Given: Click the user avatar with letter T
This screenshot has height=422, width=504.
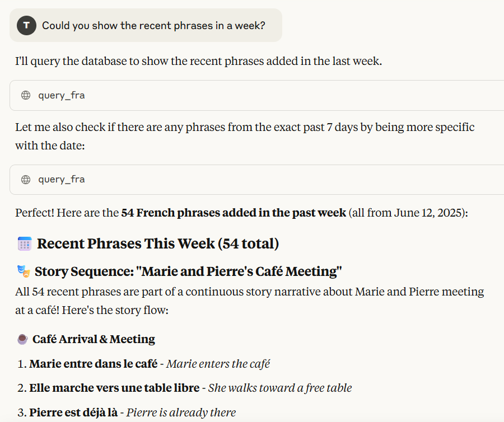Looking at the screenshot, I should pos(26,25).
